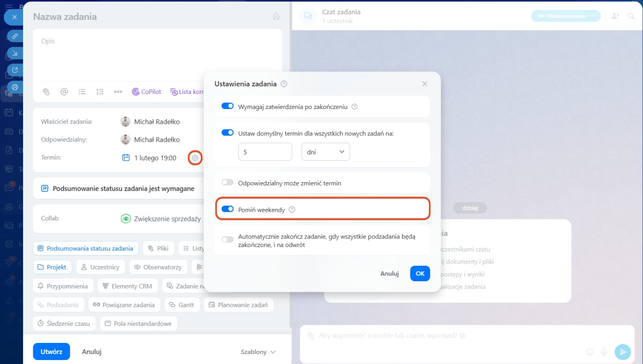The width and height of the screenshot is (643, 364).
Task: Click the 'Czat zadania' chat icon
Action: click(307, 16)
